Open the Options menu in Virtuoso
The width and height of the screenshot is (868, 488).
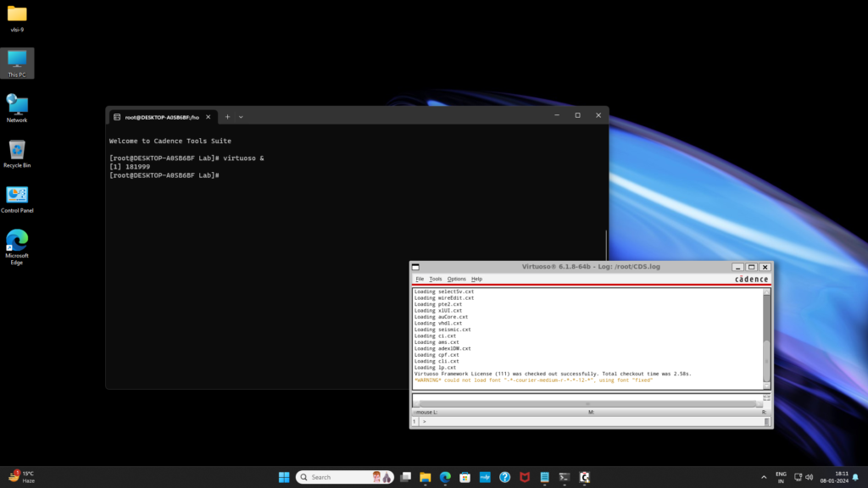tap(457, 279)
